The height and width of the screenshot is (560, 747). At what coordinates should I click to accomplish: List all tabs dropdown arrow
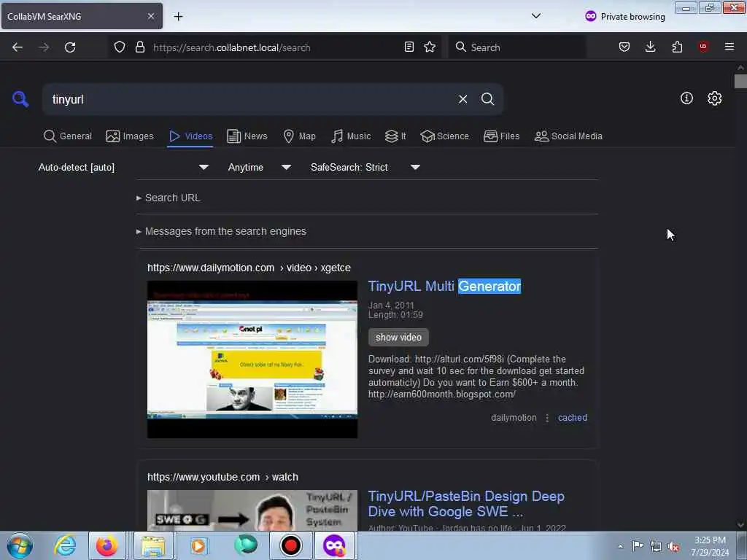[x=536, y=16]
